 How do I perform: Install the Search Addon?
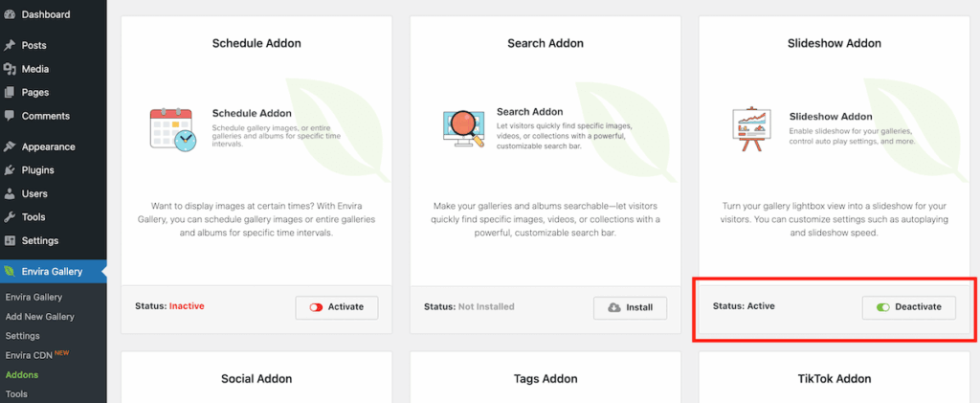click(630, 307)
